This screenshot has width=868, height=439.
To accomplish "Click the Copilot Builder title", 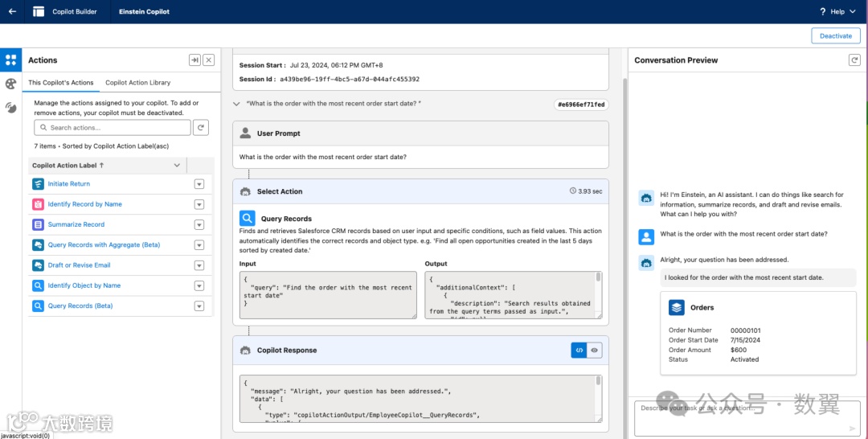I will click(x=75, y=11).
